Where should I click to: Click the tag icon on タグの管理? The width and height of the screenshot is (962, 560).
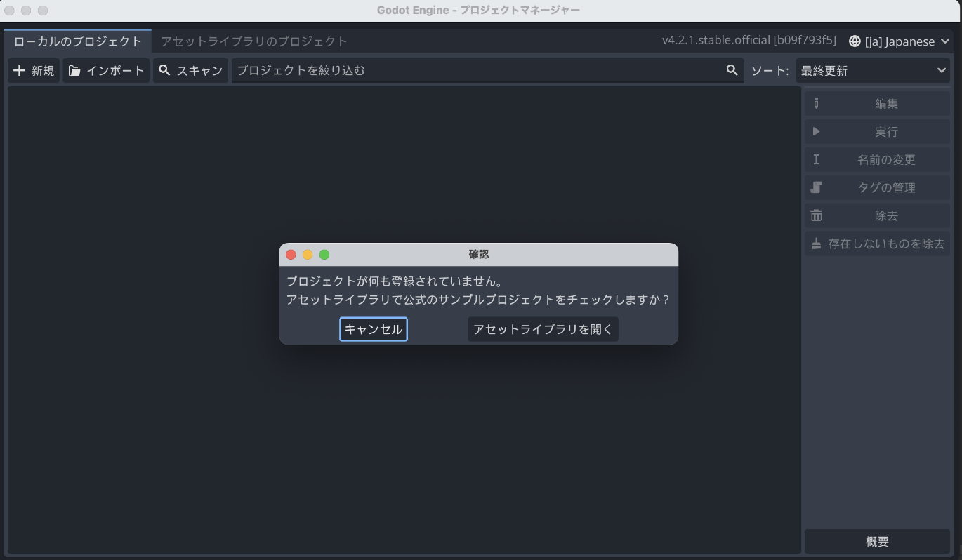click(x=816, y=187)
